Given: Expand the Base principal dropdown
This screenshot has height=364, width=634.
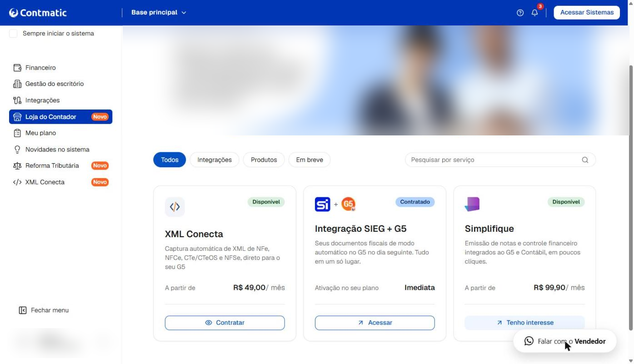Looking at the screenshot, I should coord(159,13).
